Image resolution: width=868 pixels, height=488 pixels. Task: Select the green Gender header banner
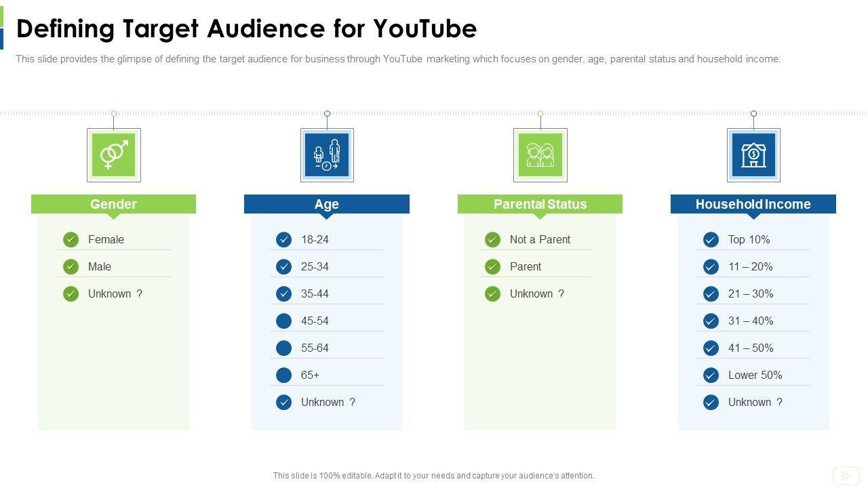tap(113, 204)
